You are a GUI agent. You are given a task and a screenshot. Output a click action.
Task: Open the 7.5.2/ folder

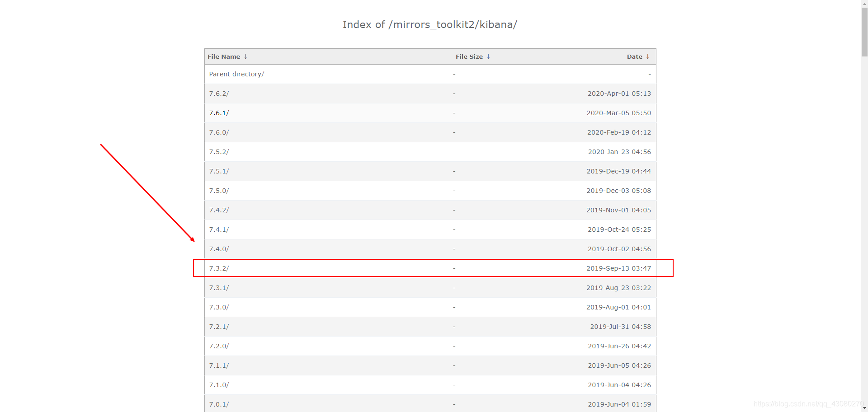tap(219, 152)
